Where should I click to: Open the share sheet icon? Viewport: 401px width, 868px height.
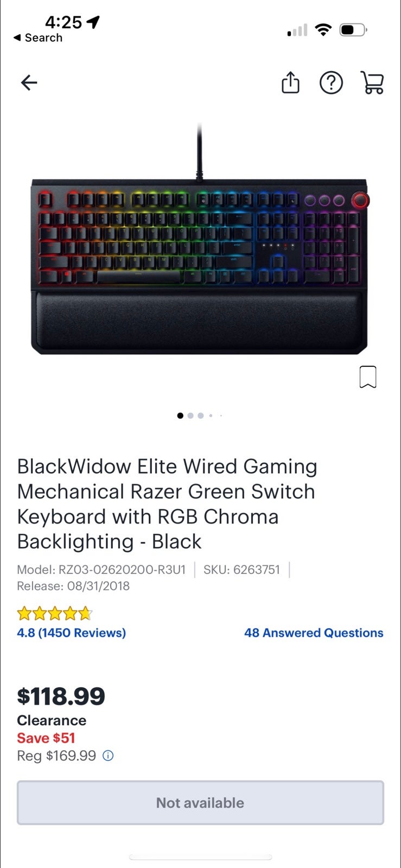[x=290, y=82]
